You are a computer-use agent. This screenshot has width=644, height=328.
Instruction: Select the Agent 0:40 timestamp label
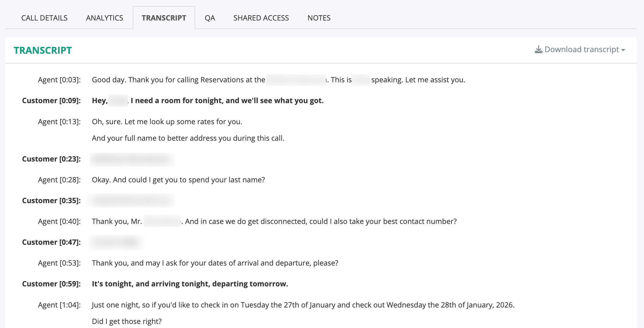[59, 221]
